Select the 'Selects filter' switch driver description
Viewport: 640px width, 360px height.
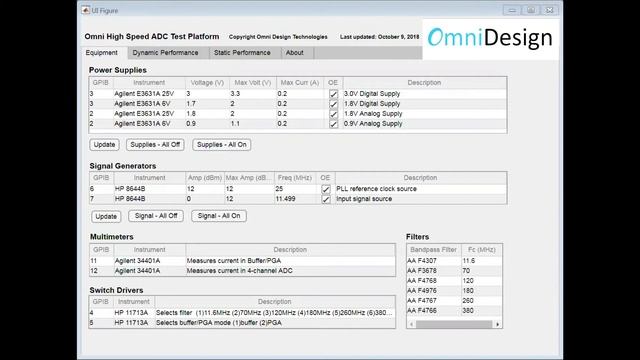click(x=275, y=313)
